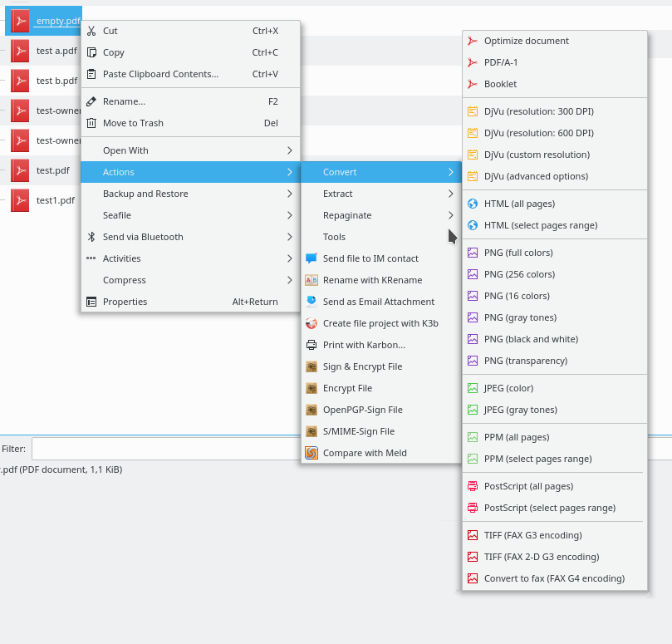Click the K3b disc icon
The height and width of the screenshot is (644, 672).
[311, 323]
